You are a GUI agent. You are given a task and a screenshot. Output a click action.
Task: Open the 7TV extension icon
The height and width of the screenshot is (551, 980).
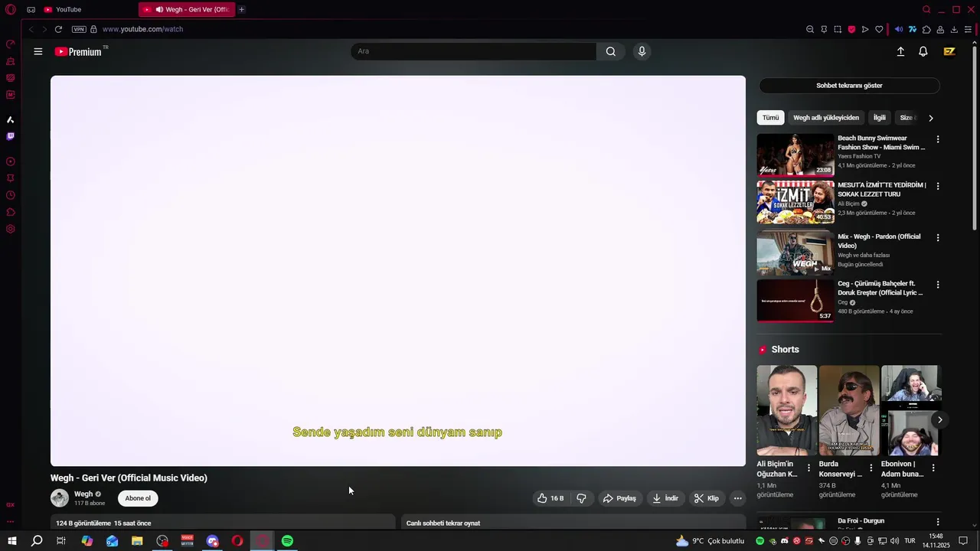point(913,29)
